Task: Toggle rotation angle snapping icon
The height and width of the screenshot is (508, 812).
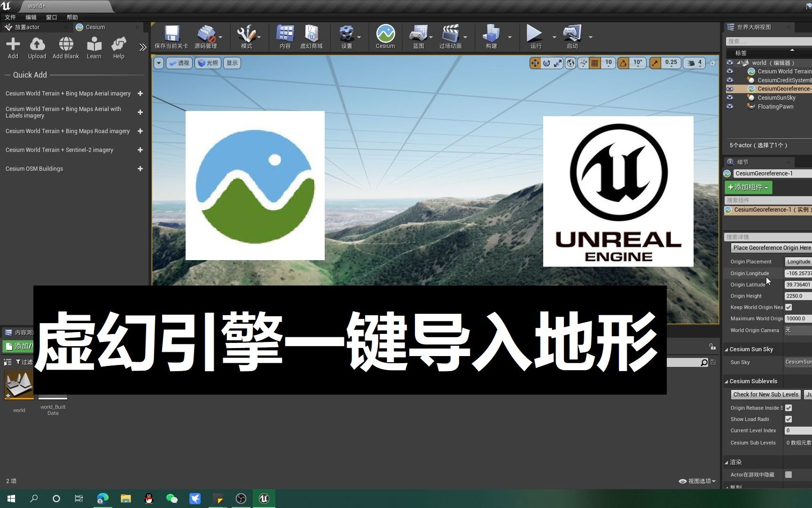Action: 623,63
